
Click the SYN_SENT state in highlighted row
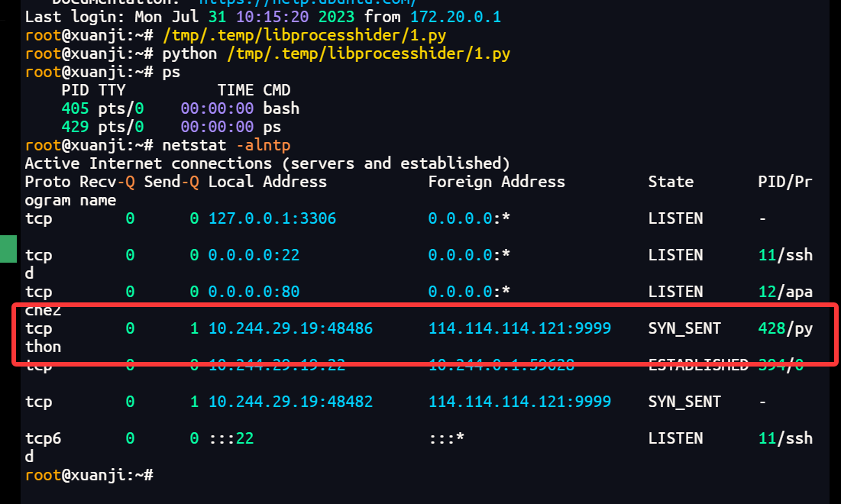[684, 328]
